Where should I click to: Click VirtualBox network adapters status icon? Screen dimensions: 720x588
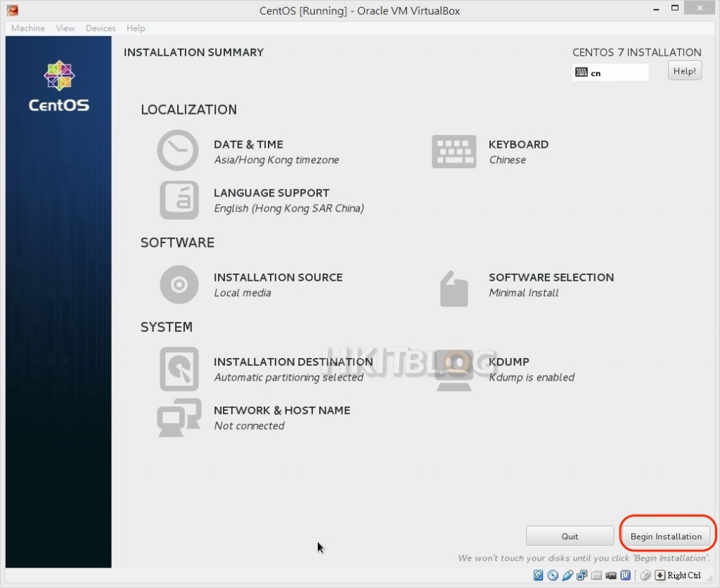[x=581, y=575]
